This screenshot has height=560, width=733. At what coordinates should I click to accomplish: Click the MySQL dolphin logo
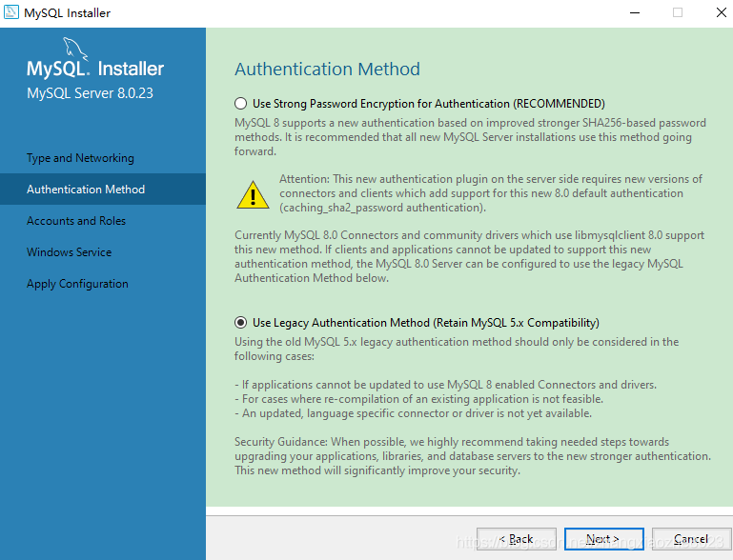point(75,49)
